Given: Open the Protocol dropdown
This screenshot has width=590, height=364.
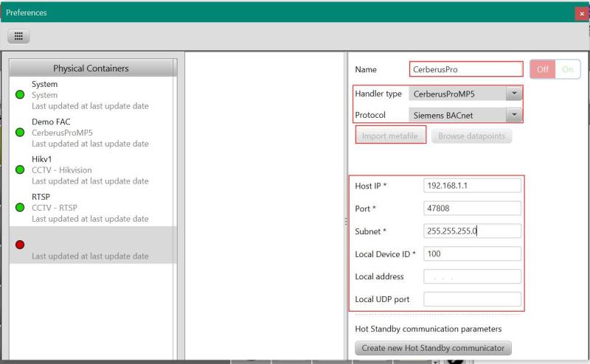Looking at the screenshot, I should 513,116.
